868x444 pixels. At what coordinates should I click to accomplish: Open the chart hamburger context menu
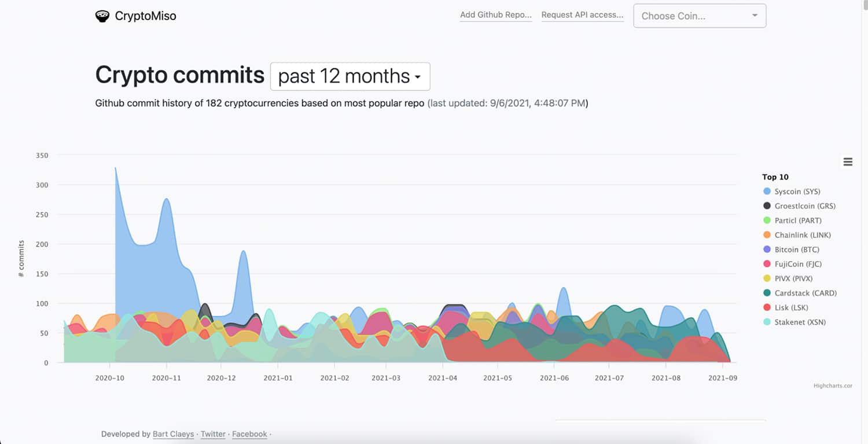pyautogui.click(x=848, y=162)
